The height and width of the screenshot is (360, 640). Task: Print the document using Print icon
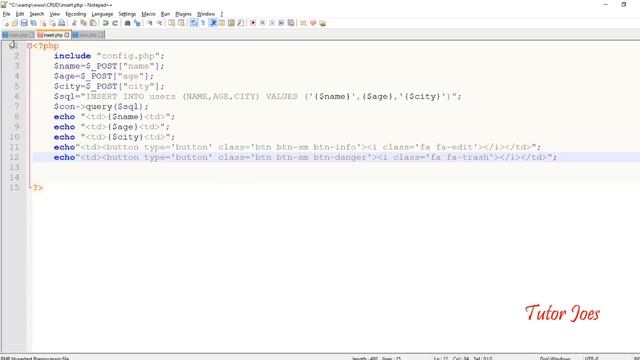[x=62, y=23]
